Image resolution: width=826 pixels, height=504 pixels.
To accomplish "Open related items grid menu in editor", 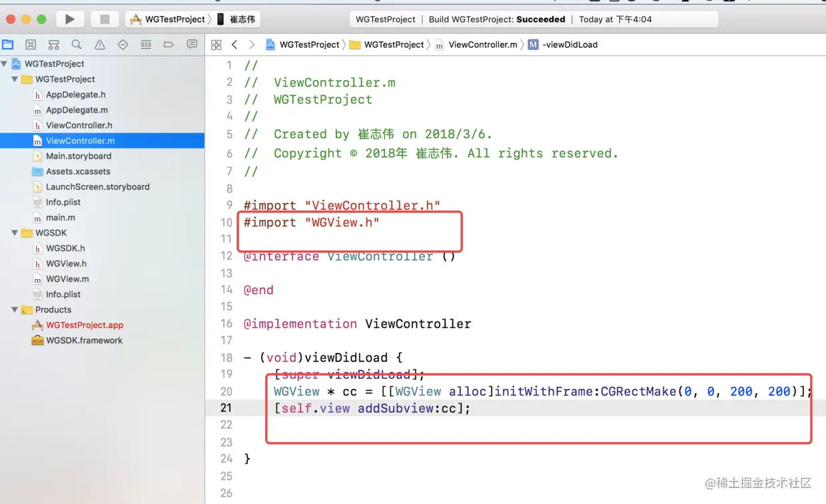I will 216,45.
